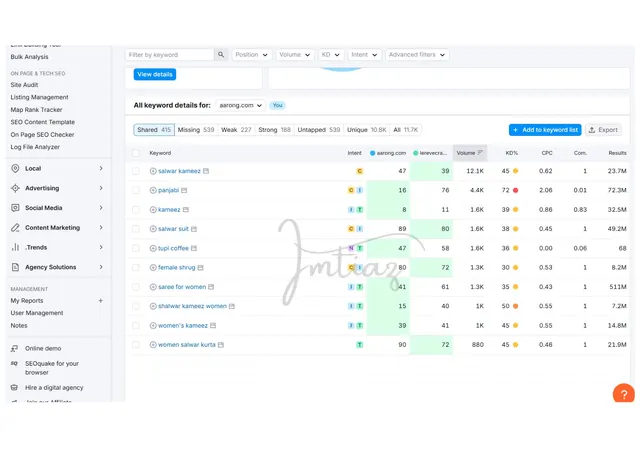This screenshot has width=640, height=452.
Task: Click add icon beside tupi coffee
Action: point(153,248)
